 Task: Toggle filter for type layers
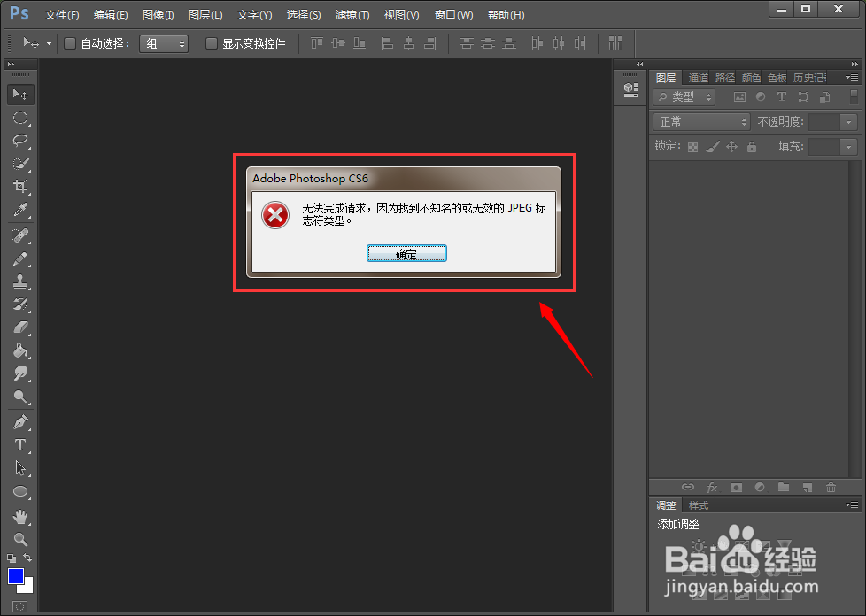782,97
